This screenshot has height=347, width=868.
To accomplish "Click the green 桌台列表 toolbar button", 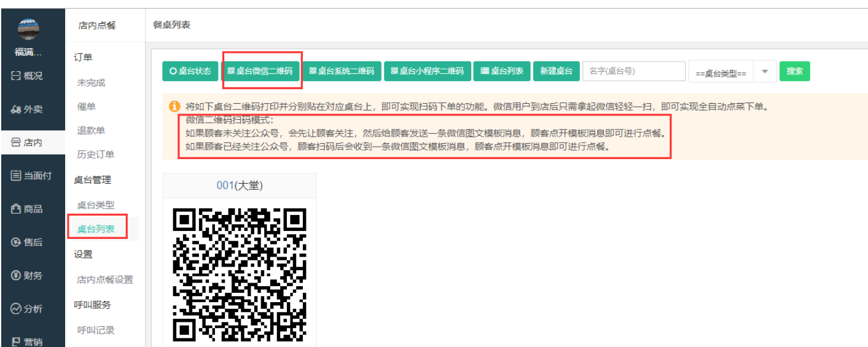I will [x=502, y=71].
